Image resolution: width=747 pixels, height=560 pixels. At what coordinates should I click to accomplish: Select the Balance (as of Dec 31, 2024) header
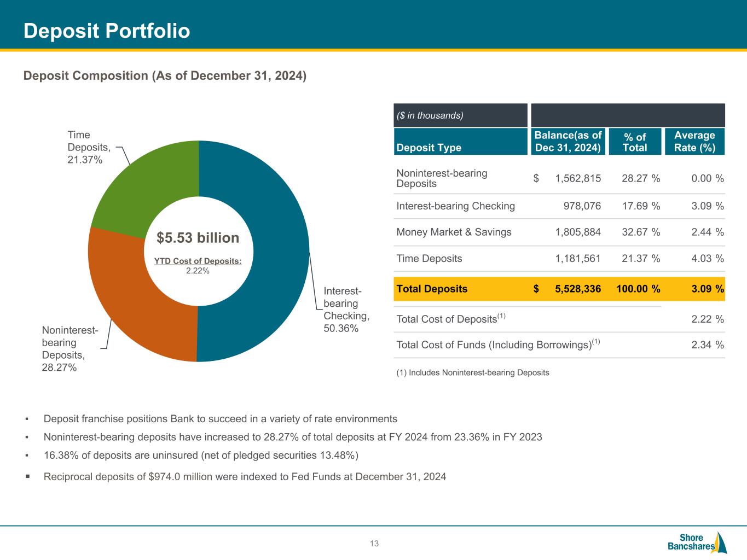pyautogui.click(x=568, y=142)
